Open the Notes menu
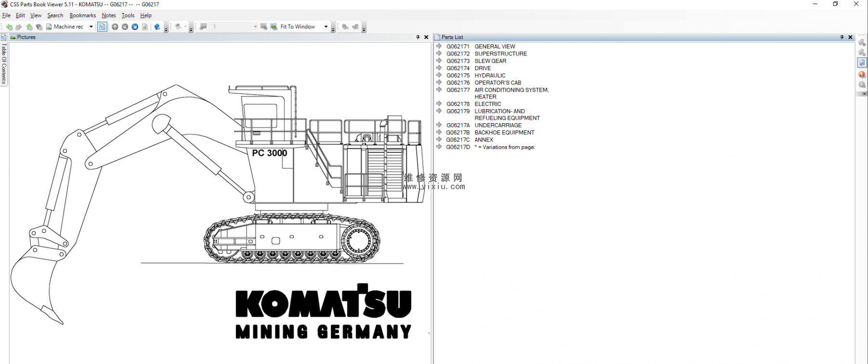This screenshot has width=868, height=364. click(108, 15)
